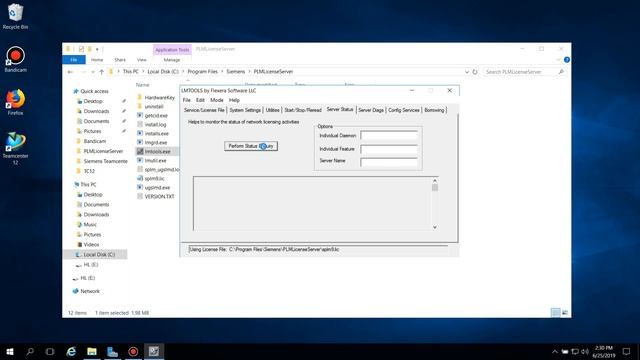The image size is (640, 360).
Task: Open Windows Start menu
Action: point(10,351)
